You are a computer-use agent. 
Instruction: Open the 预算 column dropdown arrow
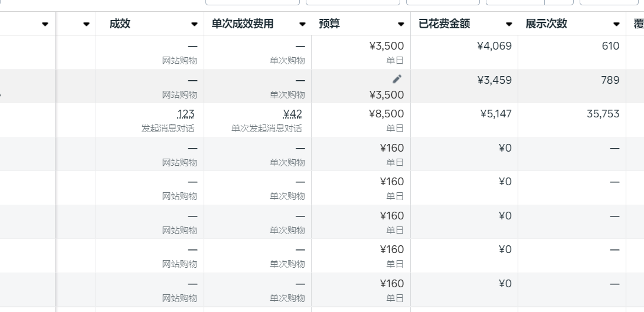pos(401,24)
